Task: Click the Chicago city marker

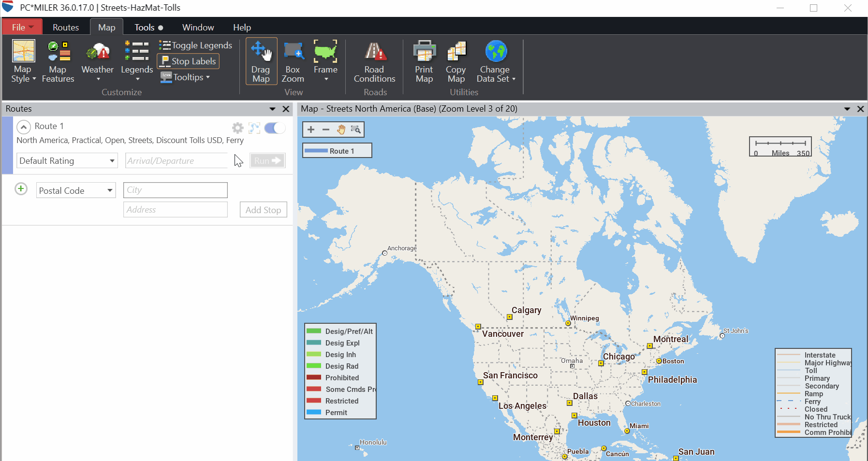Action: (x=601, y=363)
